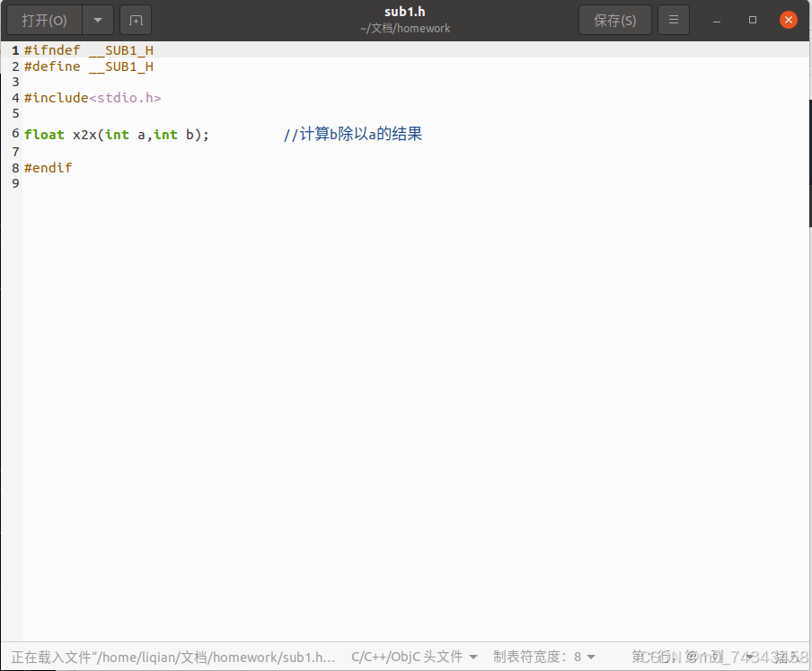The image size is (812, 671).
Task: Create a new document using the new-tab icon
Action: click(135, 19)
